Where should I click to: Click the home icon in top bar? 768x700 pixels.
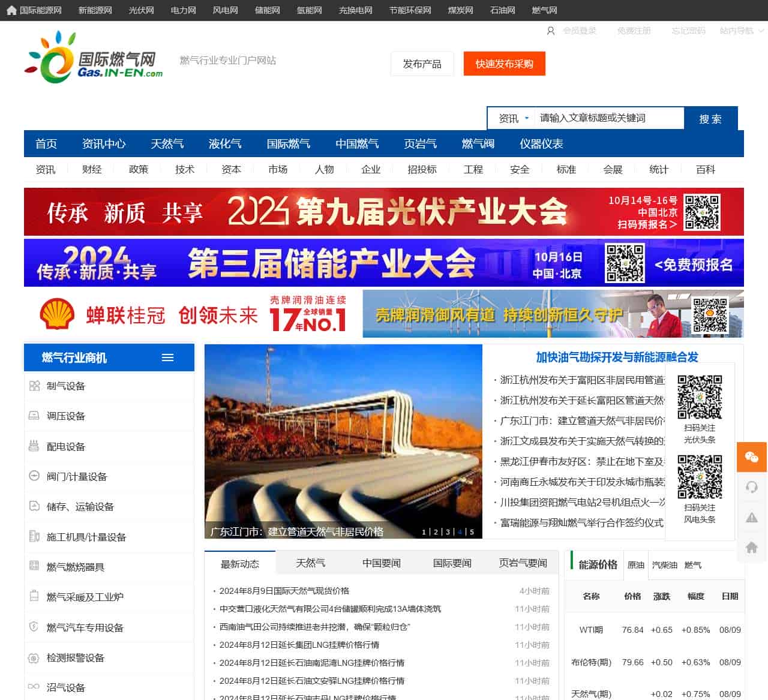(x=11, y=10)
